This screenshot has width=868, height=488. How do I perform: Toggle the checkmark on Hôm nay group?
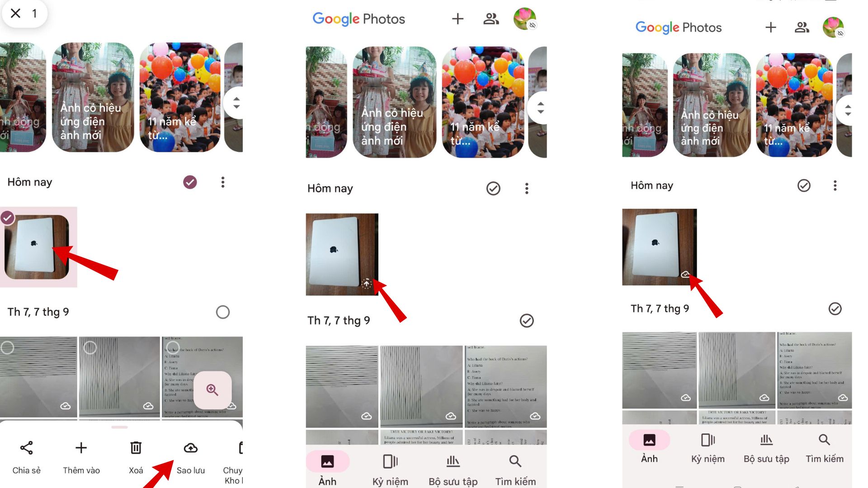191,183
